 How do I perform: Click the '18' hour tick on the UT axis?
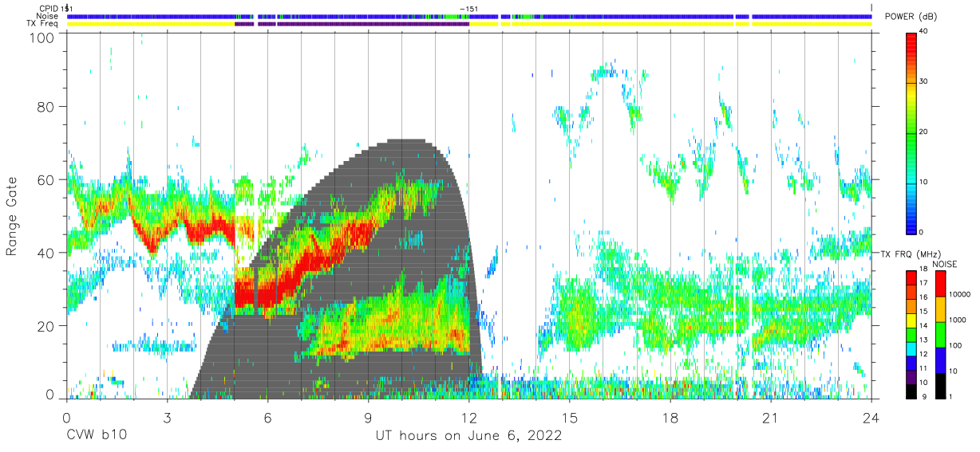tap(670, 417)
